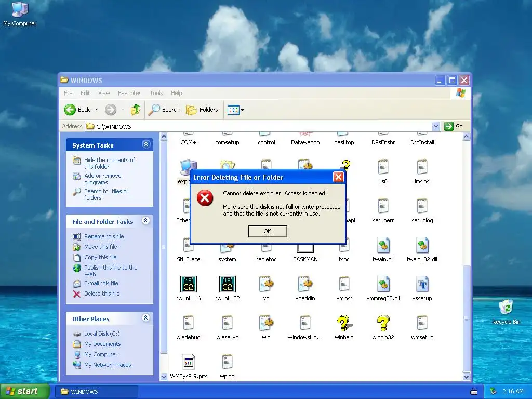532x399 pixels.
Task: Select the twunk_32 file icon
Action: (228, 284)
